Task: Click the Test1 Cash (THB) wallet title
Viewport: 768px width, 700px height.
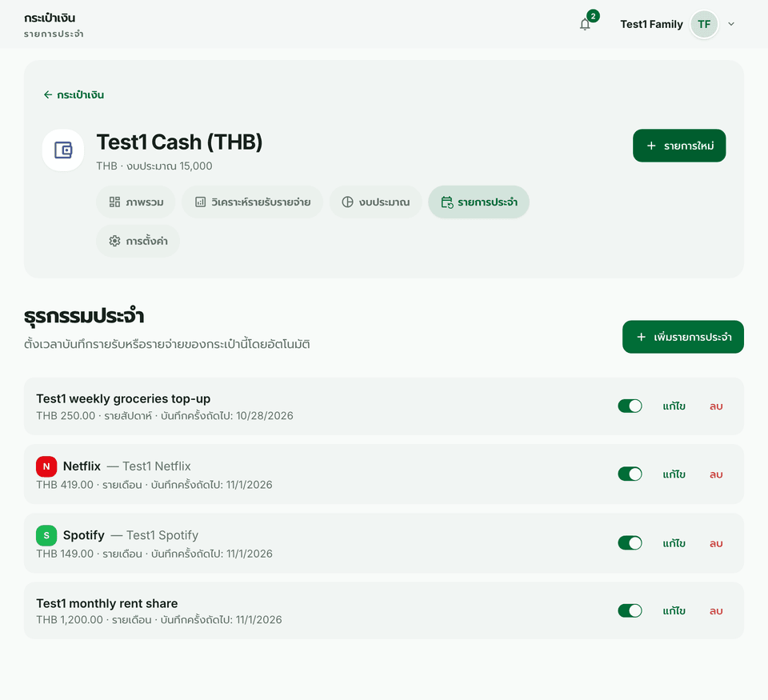Action: point(179,142)
